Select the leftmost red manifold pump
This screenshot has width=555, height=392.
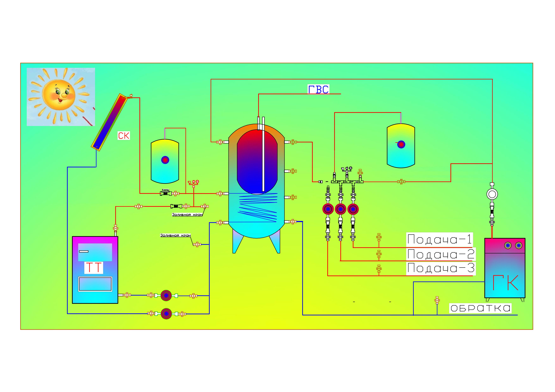click(328, 209)
